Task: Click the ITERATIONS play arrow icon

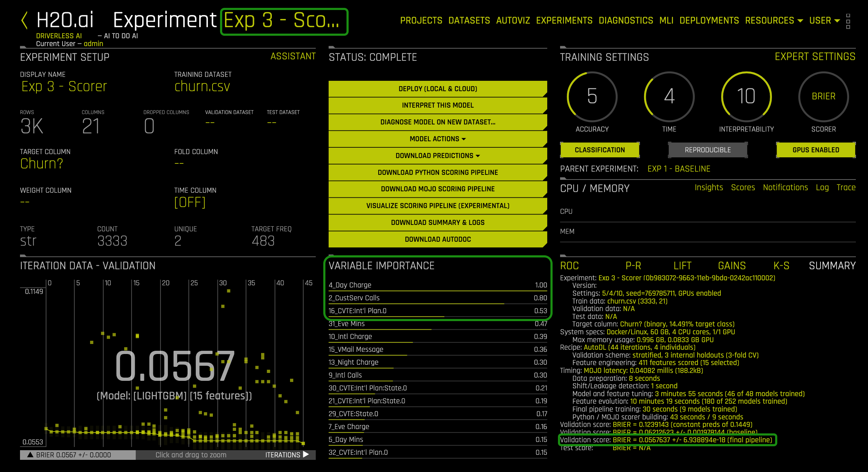Action: pos(306,454)
